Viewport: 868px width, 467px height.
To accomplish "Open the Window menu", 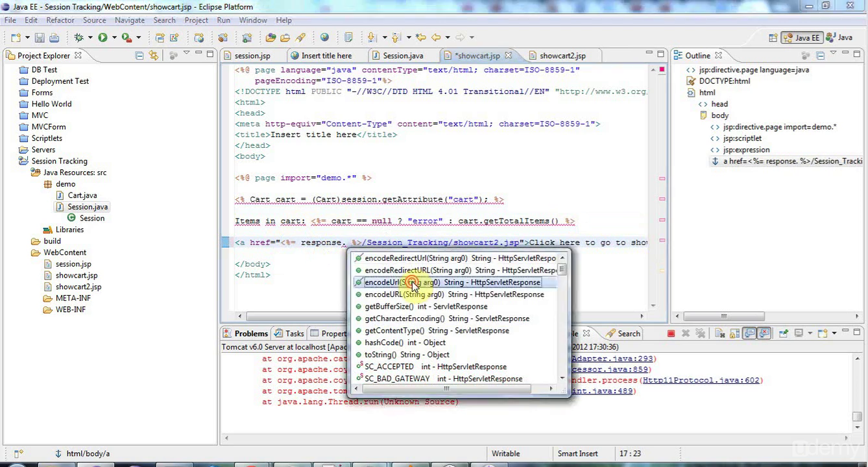I will tap(253, 20).
